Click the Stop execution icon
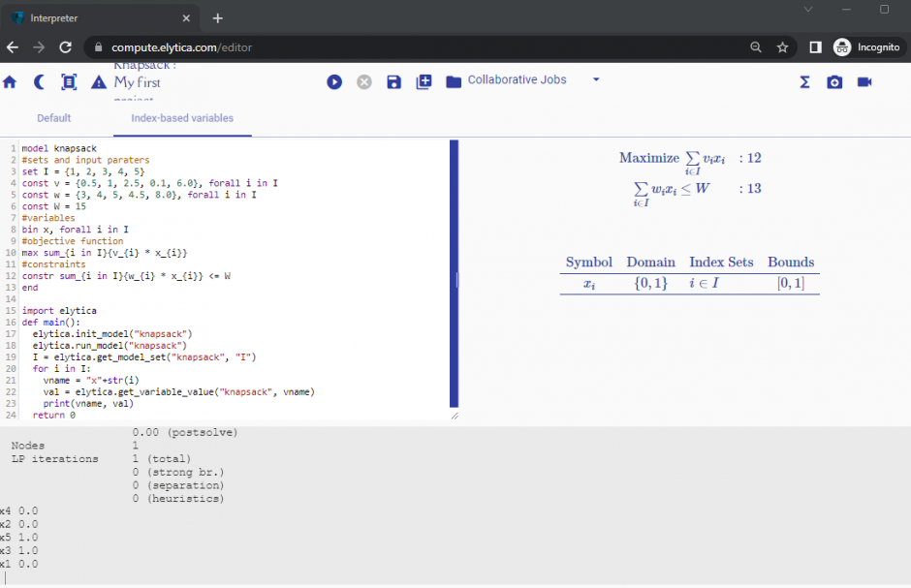Screen dimensions: 911x588 pyautogui.click(x=364, y=82)
